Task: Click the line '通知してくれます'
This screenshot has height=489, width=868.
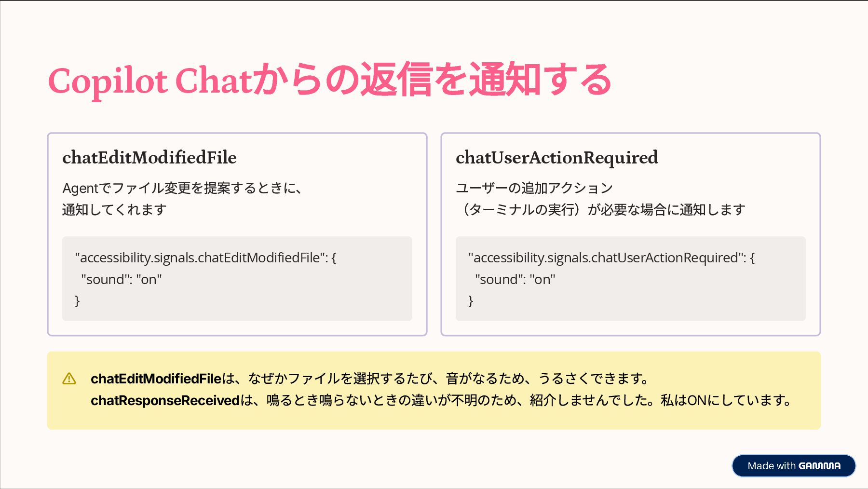Action: click(114, 210)
